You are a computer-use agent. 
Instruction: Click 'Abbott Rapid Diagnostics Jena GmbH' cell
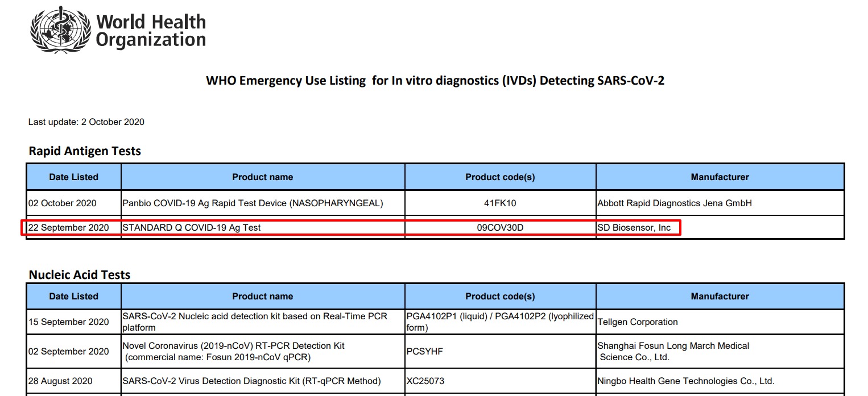720,203
